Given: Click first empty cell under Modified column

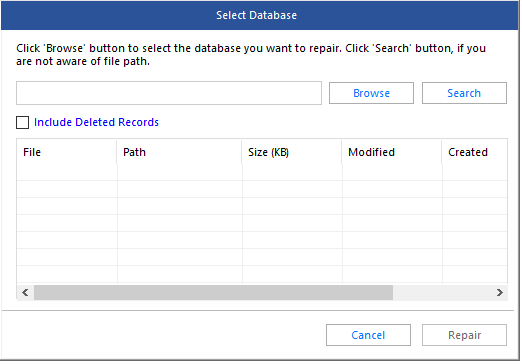Looking at the screenshot, I should pyautogui.click(x=392, y=172).
